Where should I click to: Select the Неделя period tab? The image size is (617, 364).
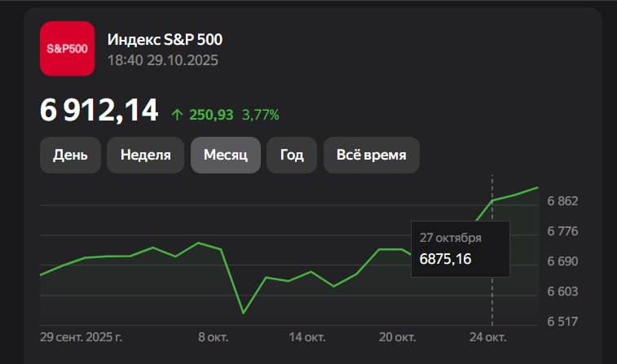tap(145, 155)
